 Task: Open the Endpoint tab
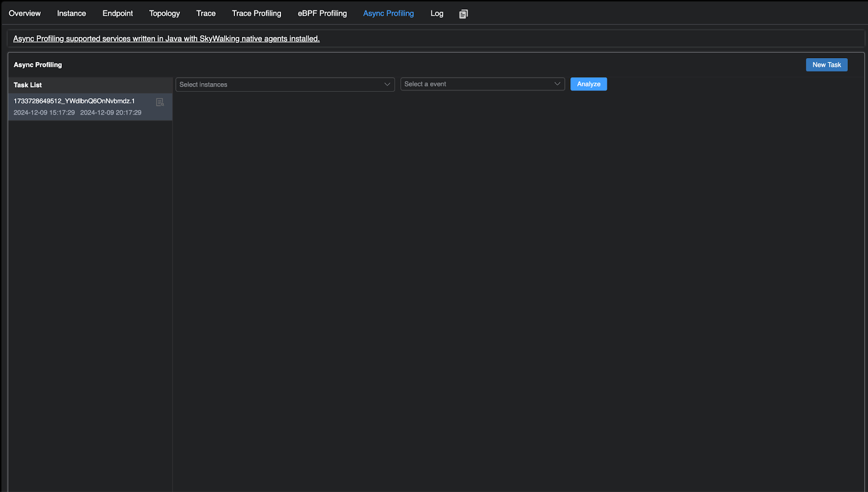pos(118,14)
